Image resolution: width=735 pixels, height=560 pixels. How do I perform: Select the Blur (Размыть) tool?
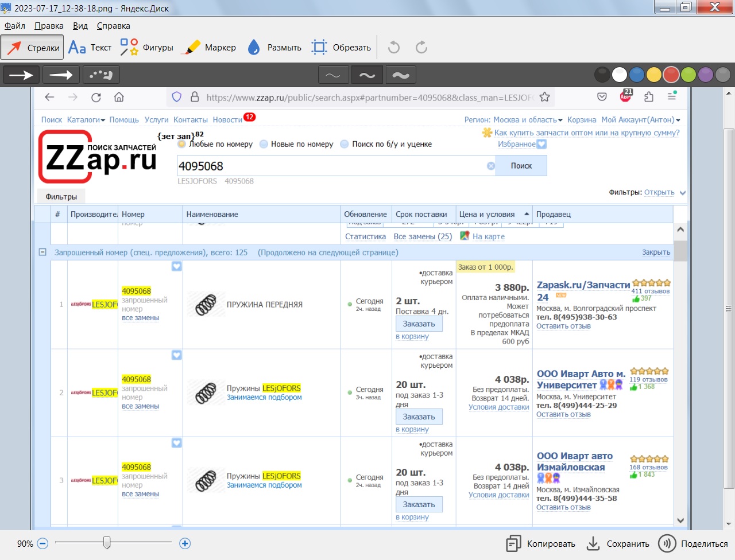(274, 48)
